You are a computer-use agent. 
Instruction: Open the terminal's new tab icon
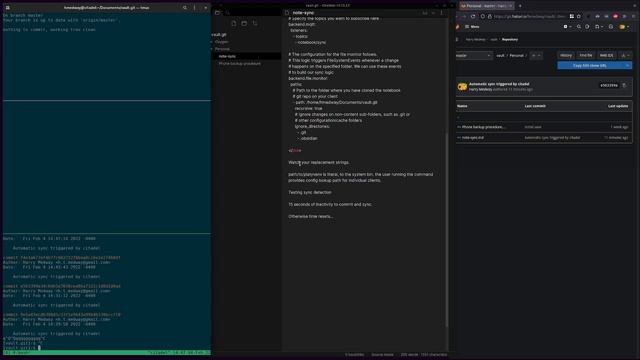coord(7,7)
